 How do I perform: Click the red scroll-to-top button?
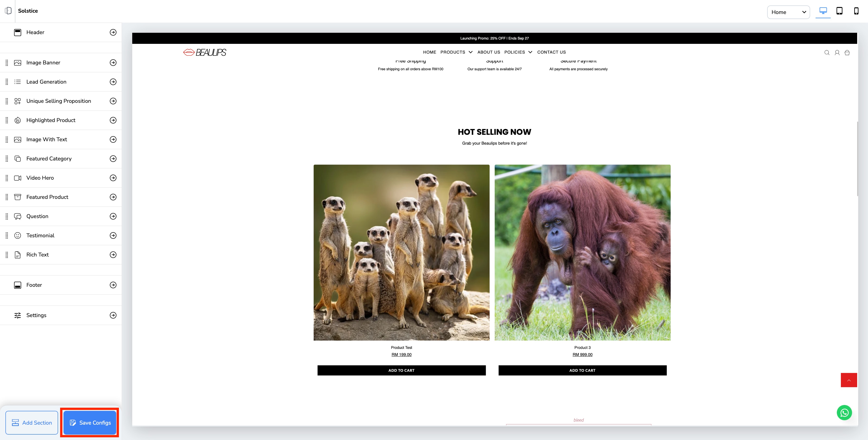849,380
